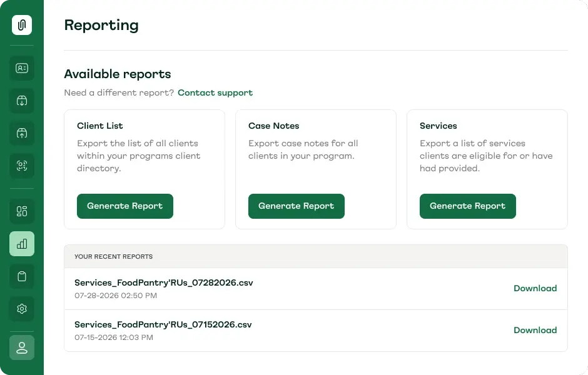Click the paperclip logo icon in sidebar
The width and height of the screenshot is (588, 375).
[x=22, y=25]
